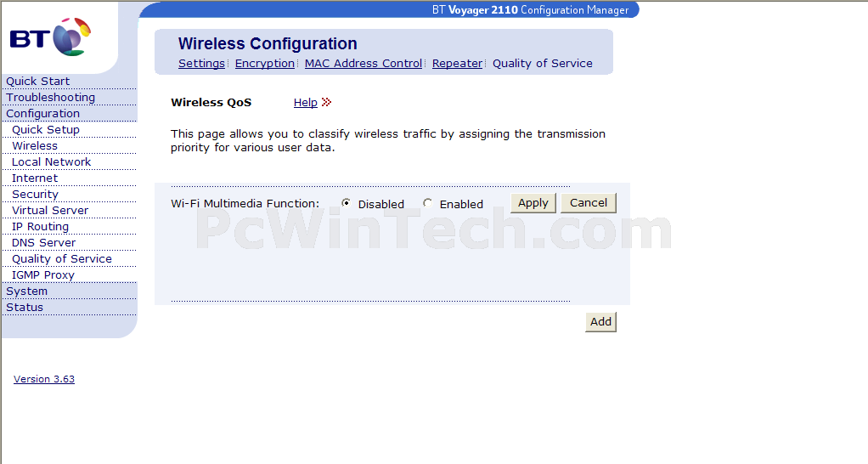
Task: Expand the Configuration menu section
Action: pos(43,114)
